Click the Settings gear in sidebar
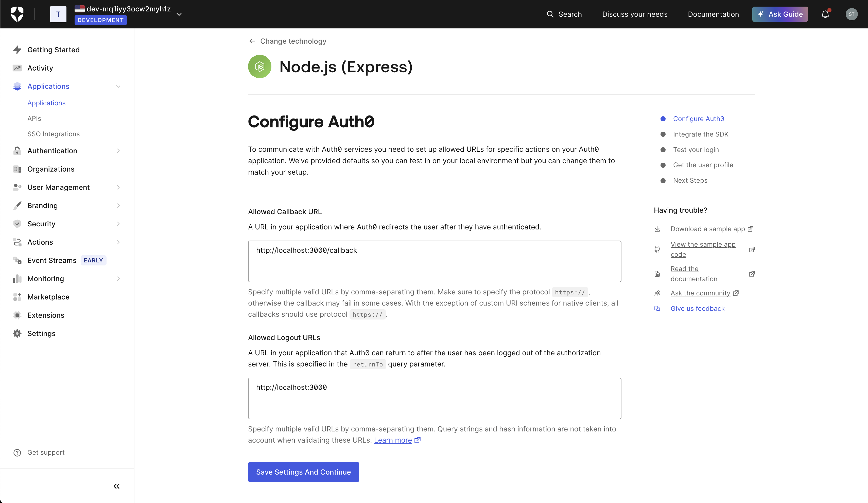868x503 pixels. point(17,333)
